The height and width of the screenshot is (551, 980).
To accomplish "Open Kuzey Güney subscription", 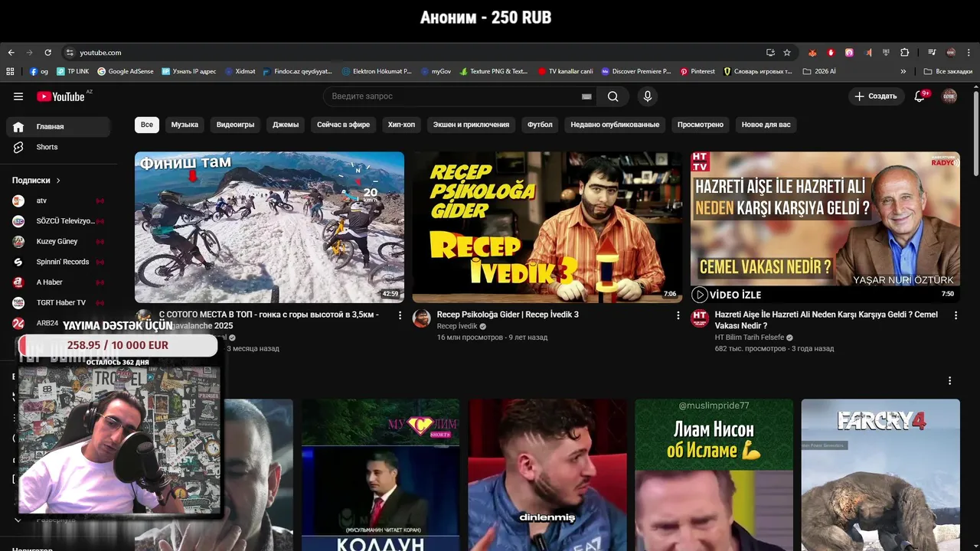I will coord(58,242).
